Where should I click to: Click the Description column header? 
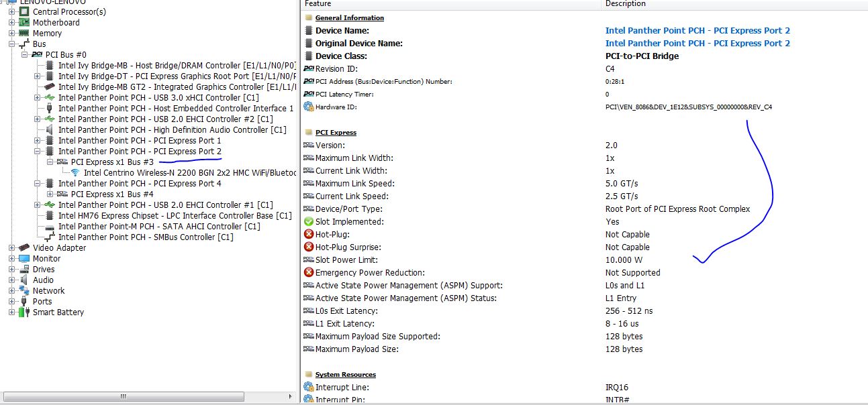pos(734,4)
